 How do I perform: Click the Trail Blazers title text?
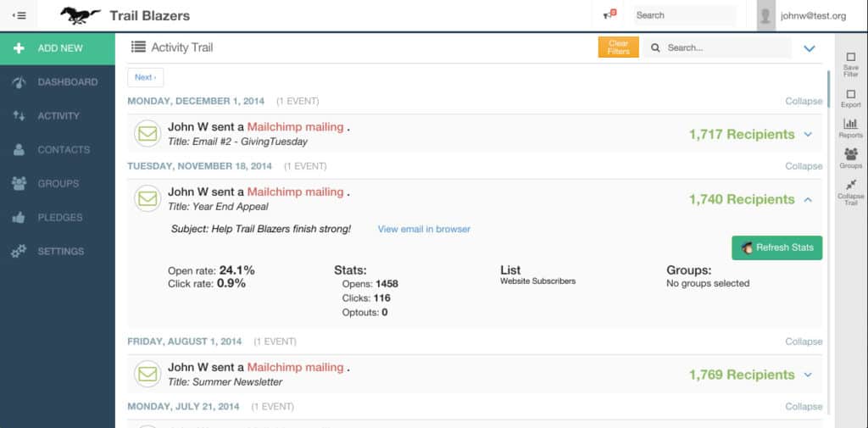tap(149, 15)
